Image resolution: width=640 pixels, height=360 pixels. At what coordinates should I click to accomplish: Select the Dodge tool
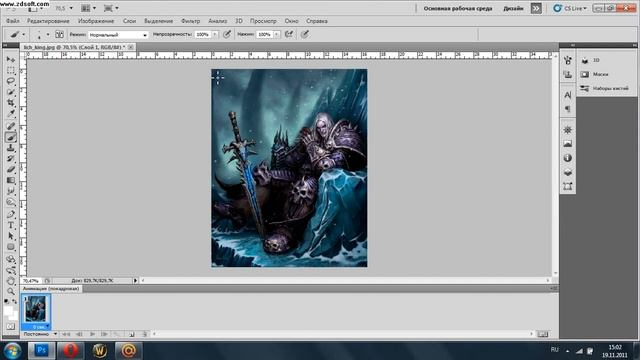11,202
